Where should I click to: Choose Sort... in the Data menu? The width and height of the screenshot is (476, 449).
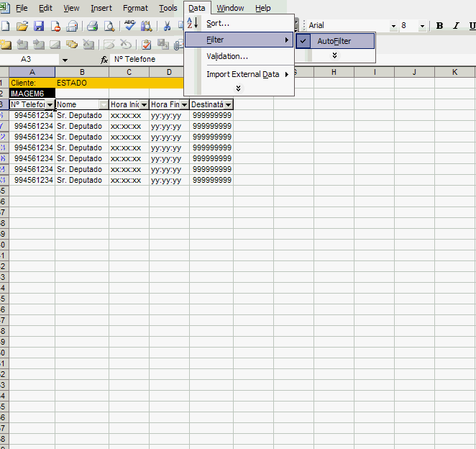click(218, 24)
